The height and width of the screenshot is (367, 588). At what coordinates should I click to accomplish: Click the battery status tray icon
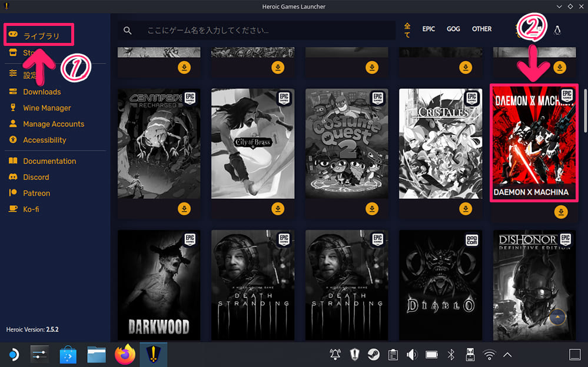pyautogui.click(x=431, y=355)
